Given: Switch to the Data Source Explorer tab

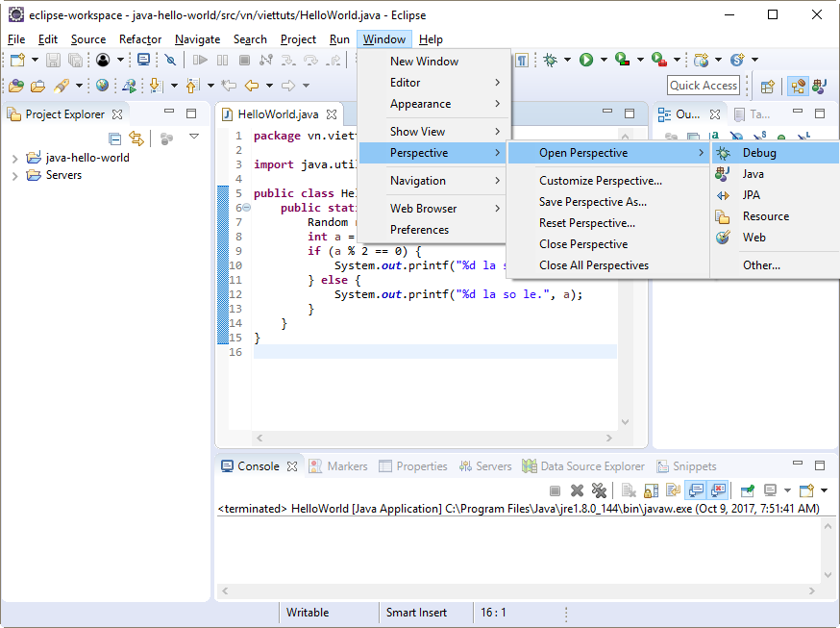Looking at the screenshot, I should click(x=583, y=466).
